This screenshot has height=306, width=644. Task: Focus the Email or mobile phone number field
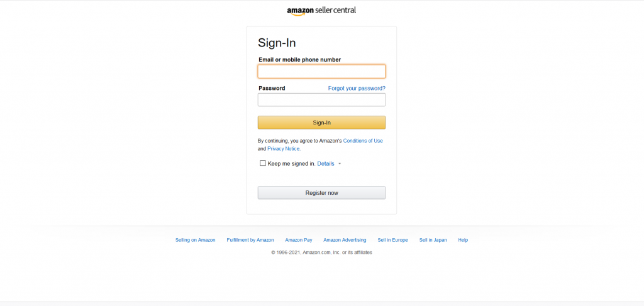click(321, 72)
